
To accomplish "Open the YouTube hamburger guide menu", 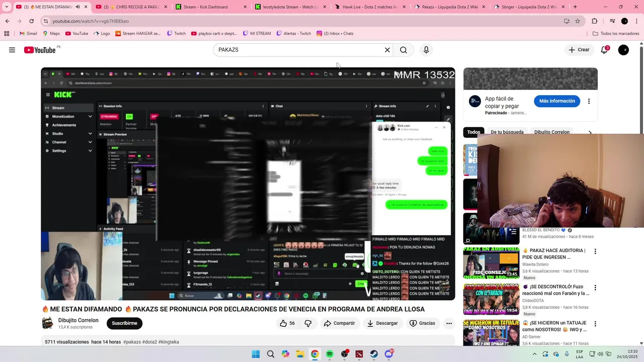I will [12, 50].
